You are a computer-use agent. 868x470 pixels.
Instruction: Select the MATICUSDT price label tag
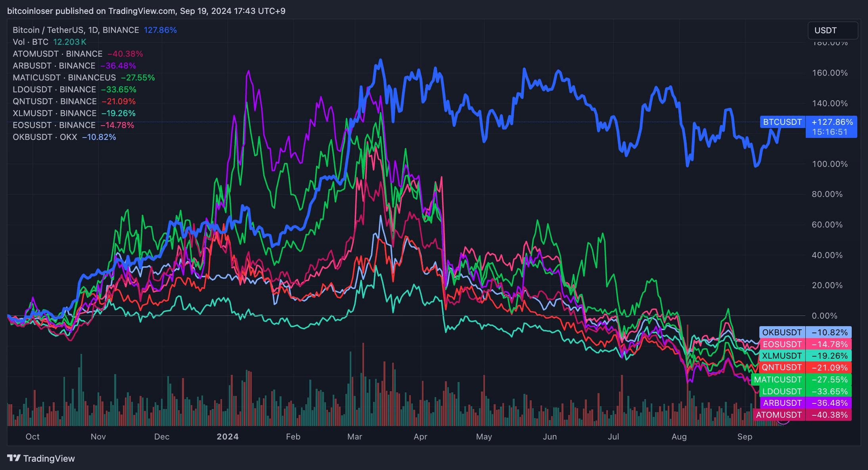point(801,379)
